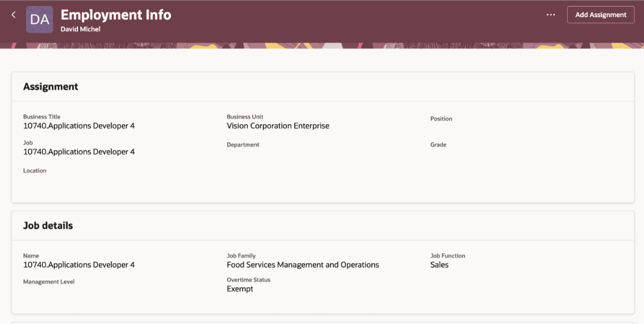Click the Job value under Assignment

coord(79,152)
